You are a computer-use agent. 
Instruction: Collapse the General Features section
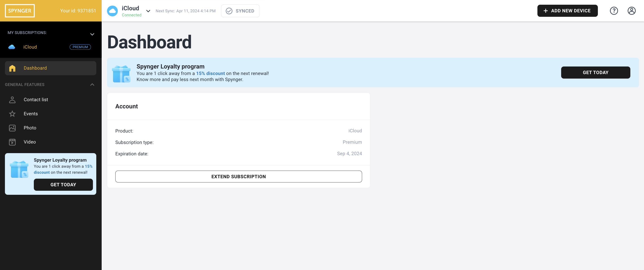coord(92,85)
